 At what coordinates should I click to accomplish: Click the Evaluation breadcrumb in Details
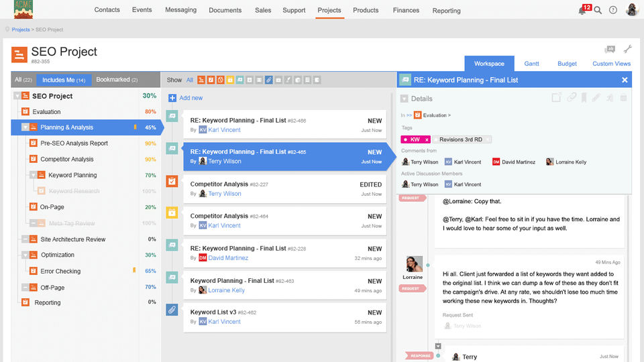coord(435,115)
